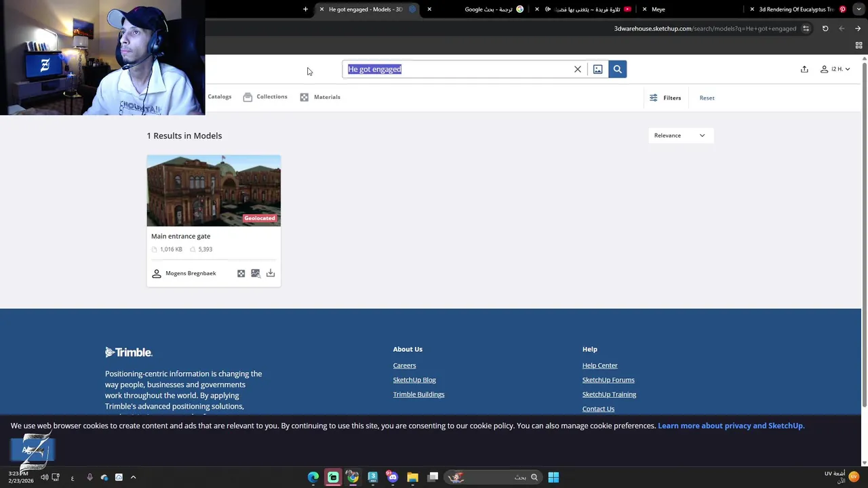Open the Main entrance gate thumbnail

(214, 190)
